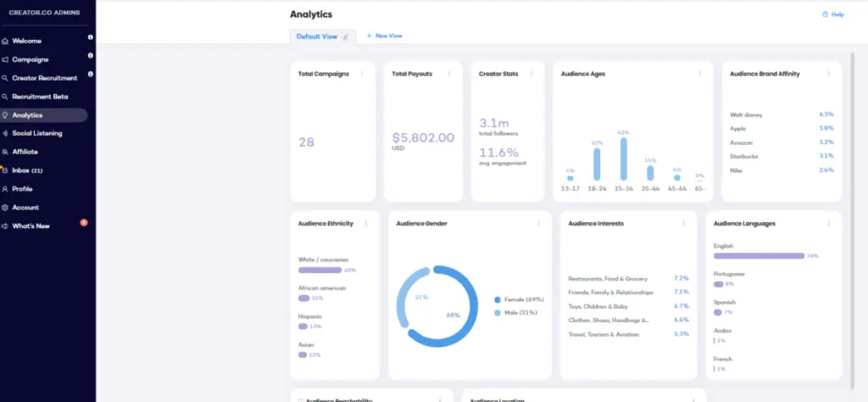Image resolution: width=868 pixels, height=402 pixels.
Task: Click the What's New announcement icon
Action: pyautogui.click(x=5, y=226)
